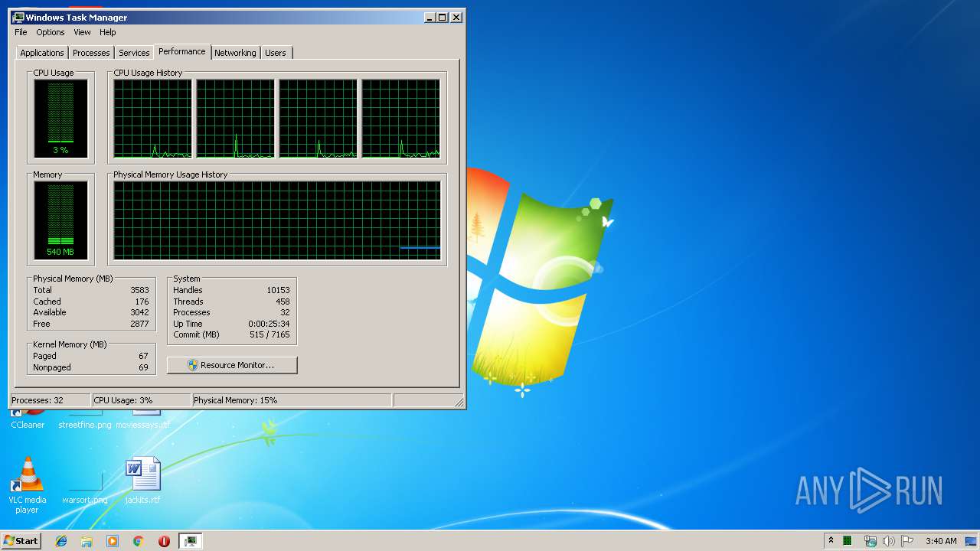The height and width of the screenshot is (551, 980).
Task: Click the Handles value 10153
Action: (278, 290)
